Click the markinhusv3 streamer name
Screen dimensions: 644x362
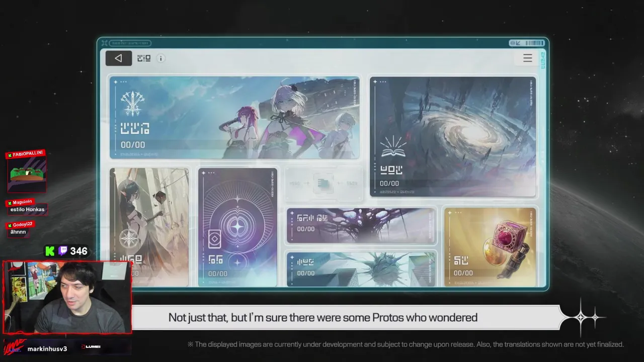47,348
